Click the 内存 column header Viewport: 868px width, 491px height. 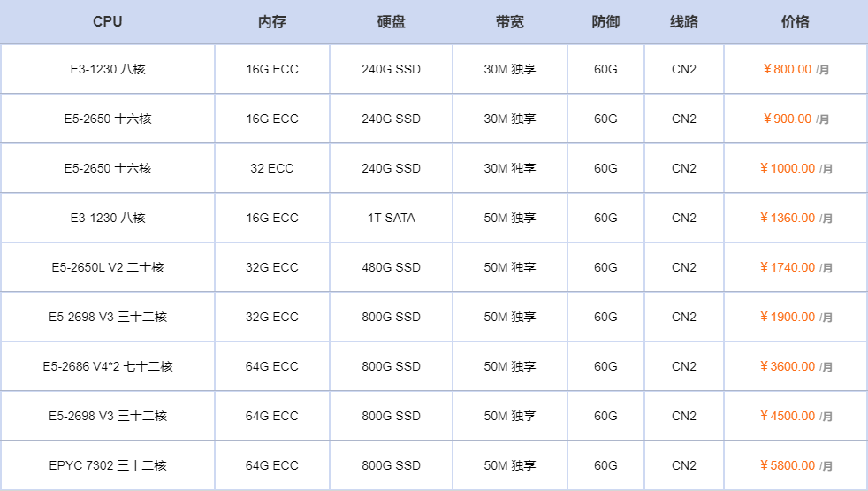point(272,21)
